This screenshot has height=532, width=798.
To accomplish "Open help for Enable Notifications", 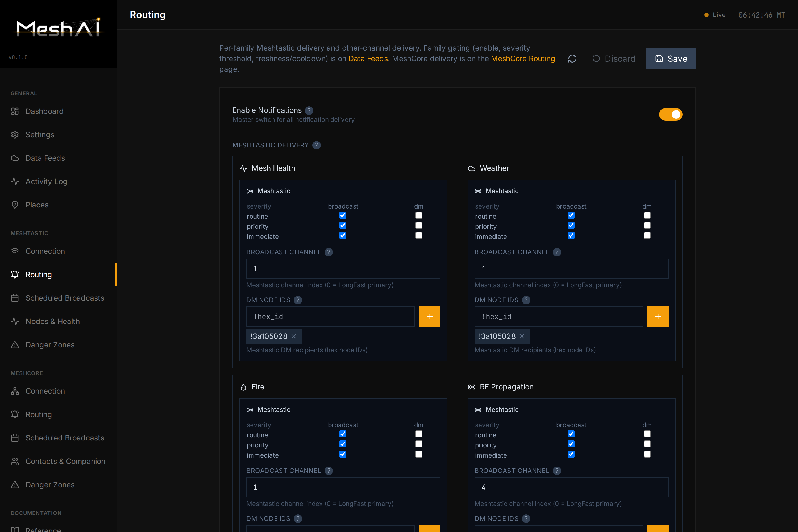I will click(x=309, y=111).
